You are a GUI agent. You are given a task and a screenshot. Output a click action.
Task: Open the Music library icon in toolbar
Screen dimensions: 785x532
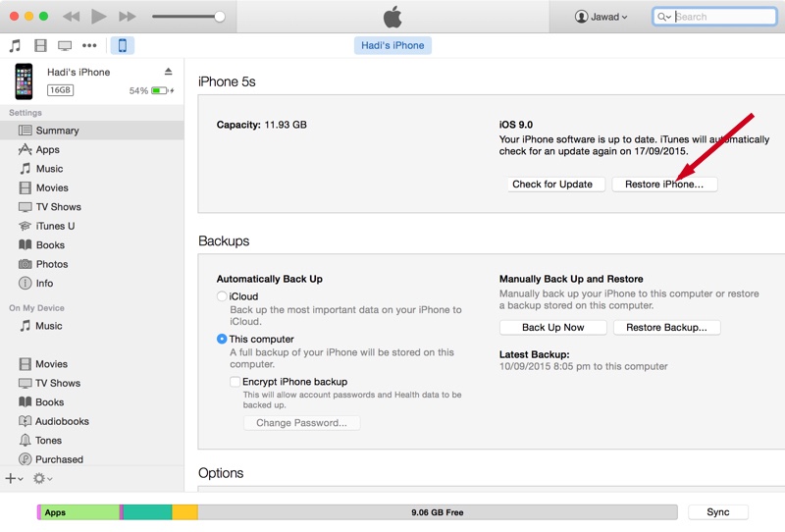click(x=15, y=45)
